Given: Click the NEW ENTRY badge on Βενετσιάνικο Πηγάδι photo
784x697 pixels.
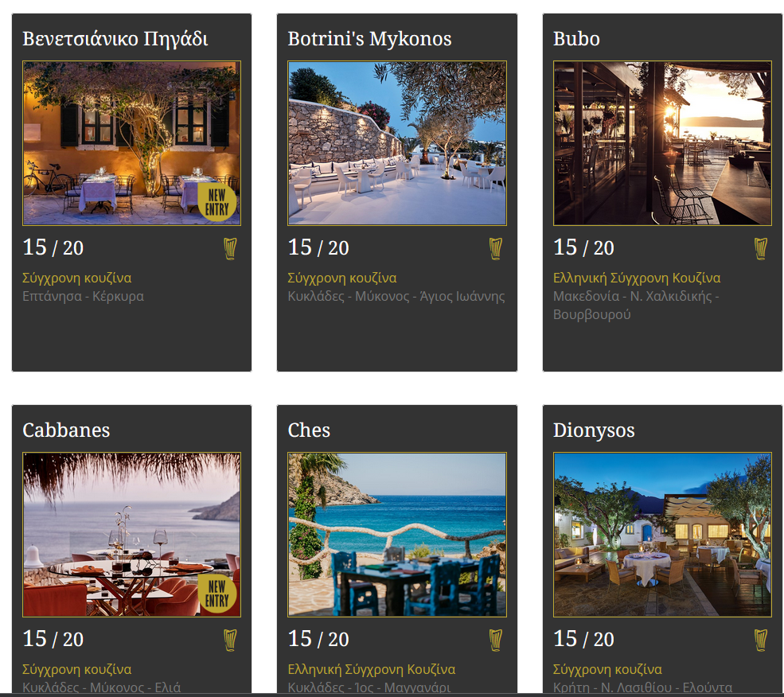Looking at the screenshot, I should (x=217, y=202).
